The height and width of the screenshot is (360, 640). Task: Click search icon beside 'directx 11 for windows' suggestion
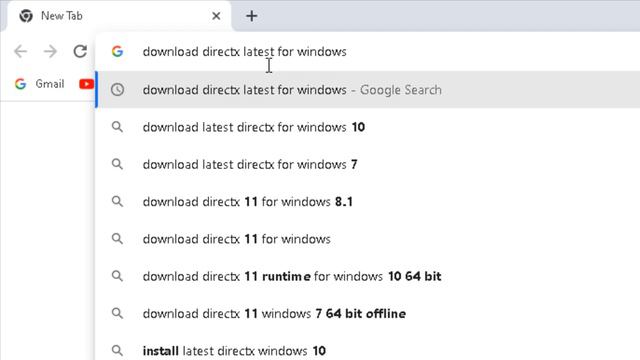118,239
